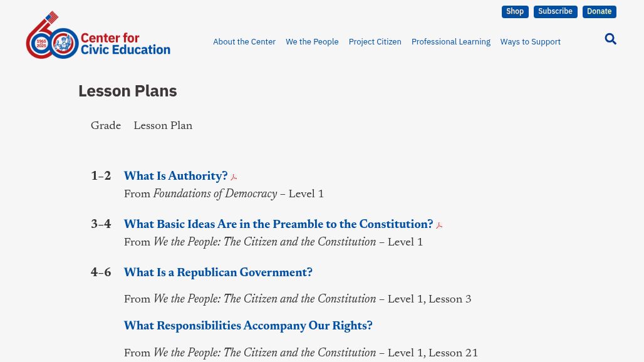This screenshot has height=362, width=644.
Task: Click the Grade column header
Action: click(106, 126)
